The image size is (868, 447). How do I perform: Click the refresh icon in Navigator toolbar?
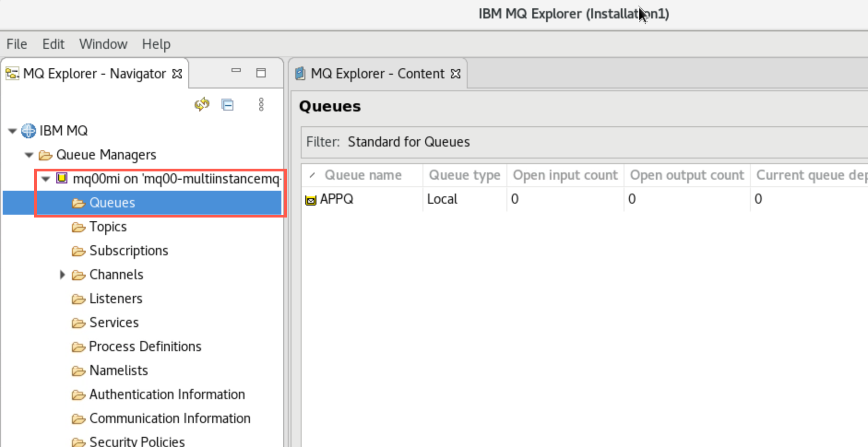tap(202, 105)
